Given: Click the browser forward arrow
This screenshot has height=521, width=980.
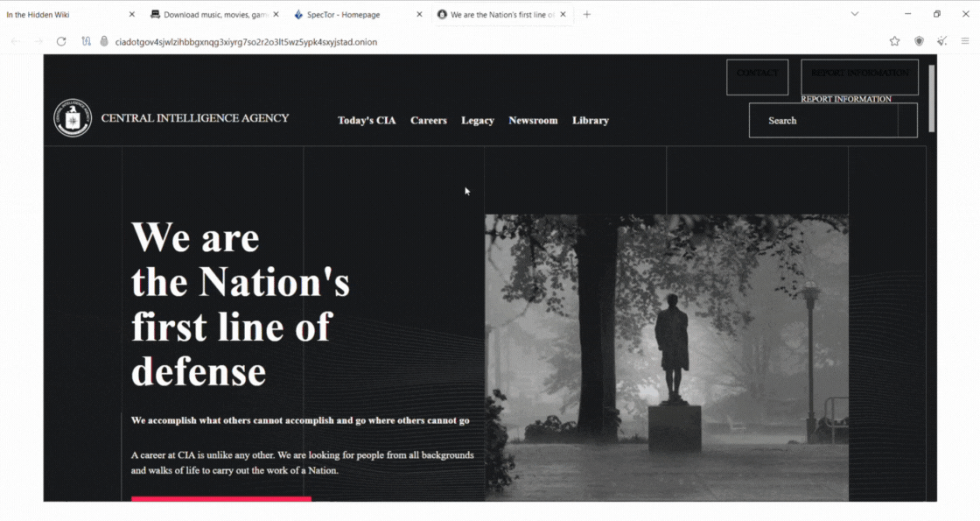Looking at the screenshot, I should [x=38, y=41].
